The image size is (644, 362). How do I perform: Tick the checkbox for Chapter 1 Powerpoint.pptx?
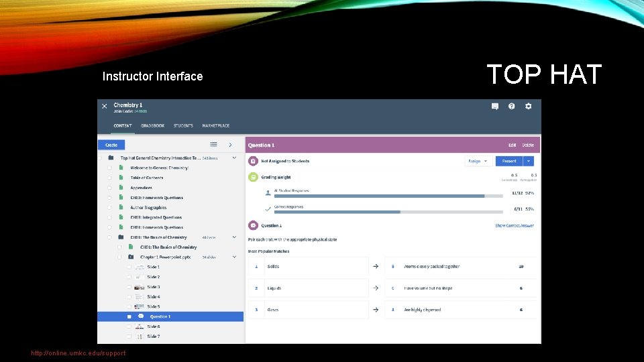119,257
